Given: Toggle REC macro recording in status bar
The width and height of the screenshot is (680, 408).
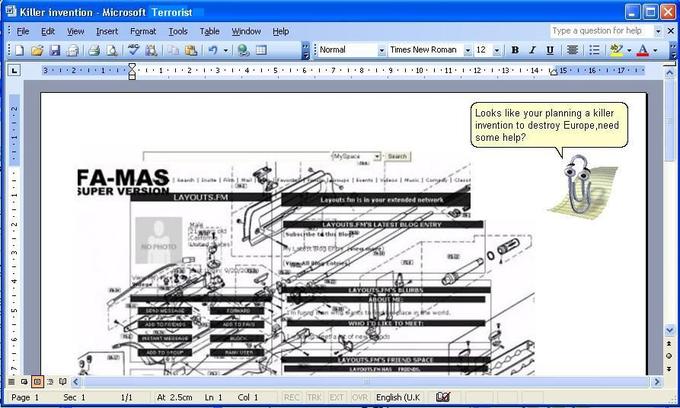Looking at the screenshot, I should [x=291, y=397].
